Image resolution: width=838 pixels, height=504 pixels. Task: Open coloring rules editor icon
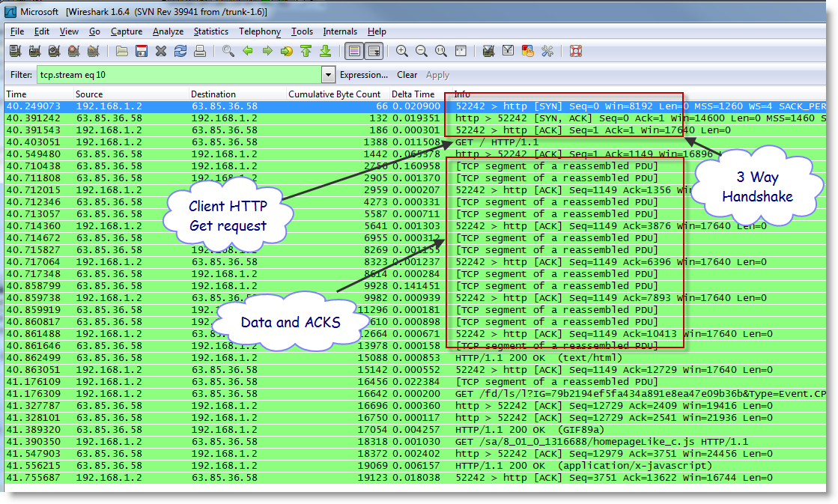(x=527, y=52)
